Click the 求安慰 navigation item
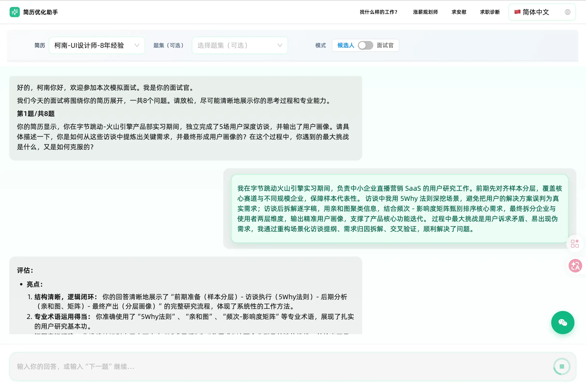The height and width of the screenshot is (392, 586). click(459, 12)
